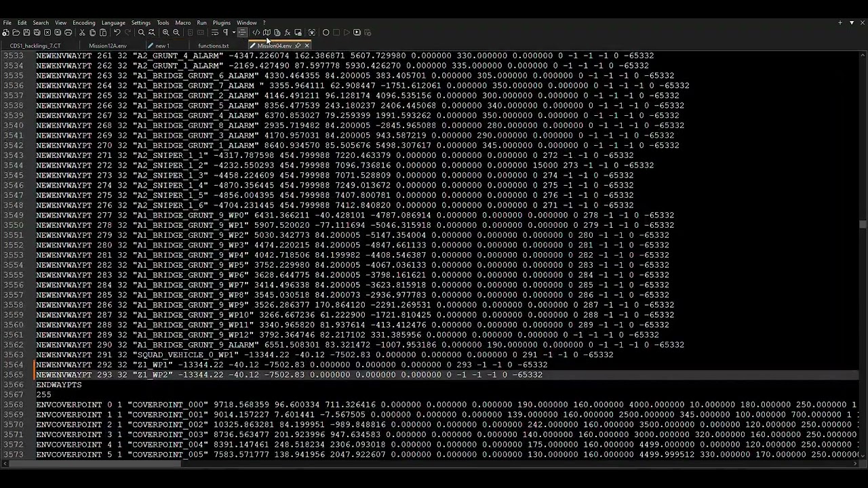
Task: Open the tab list triangle dropdown
Action: tap(852, 22)
